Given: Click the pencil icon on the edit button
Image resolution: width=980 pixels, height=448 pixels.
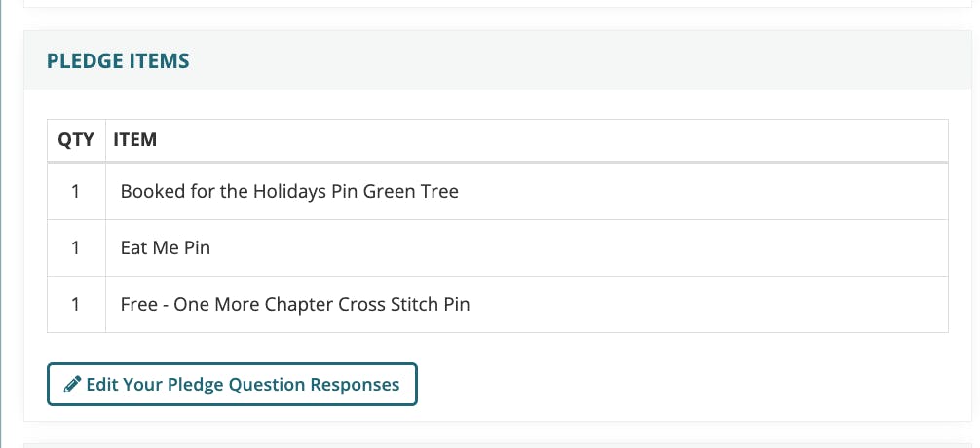Looking at the screenshot, I should 72,385.
